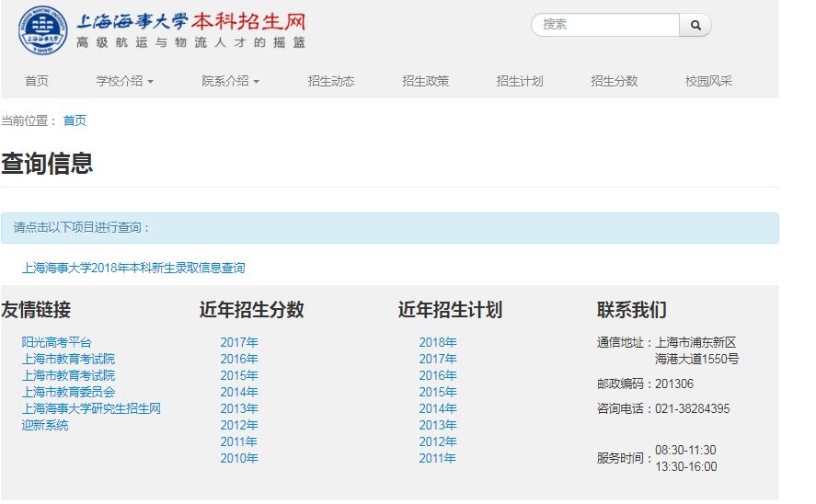
Task: Open the 招生动态 navigation item
Action: click(x=331, y=81)
